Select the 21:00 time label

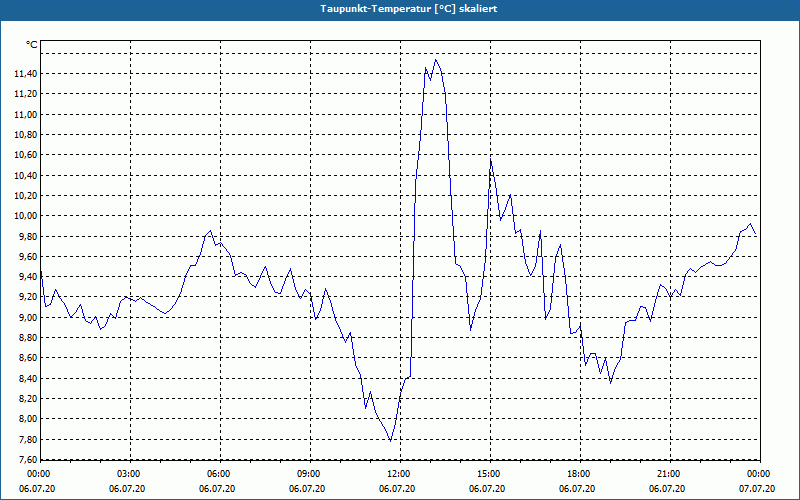668,474
